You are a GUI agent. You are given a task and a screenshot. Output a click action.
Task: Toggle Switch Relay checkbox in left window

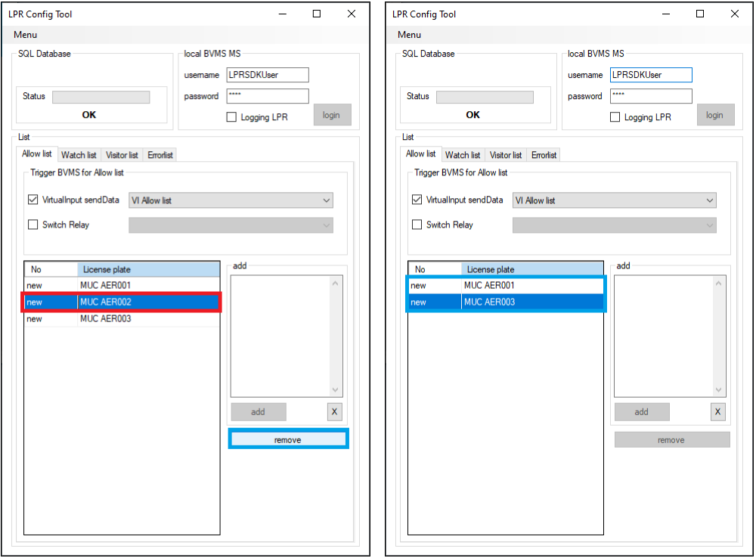(33, 225)
